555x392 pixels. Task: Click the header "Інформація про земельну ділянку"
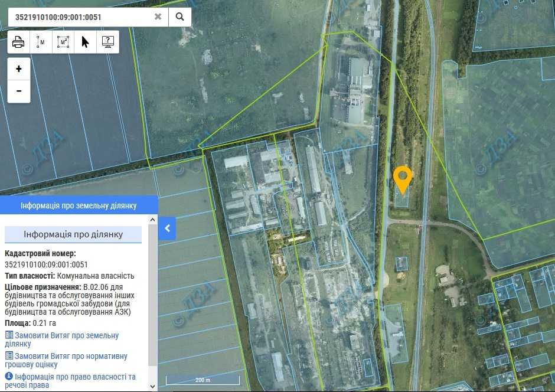79,205
